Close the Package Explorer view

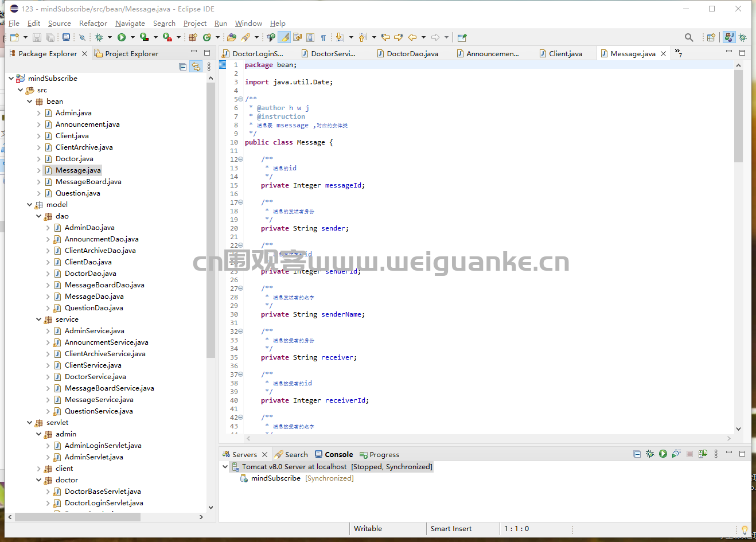pos(84,53)
